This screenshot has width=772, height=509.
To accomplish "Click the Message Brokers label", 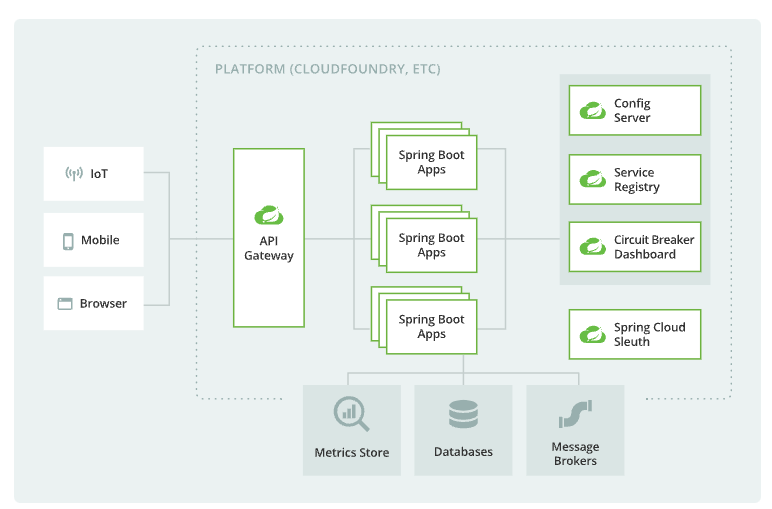I will tap(575, 453).
